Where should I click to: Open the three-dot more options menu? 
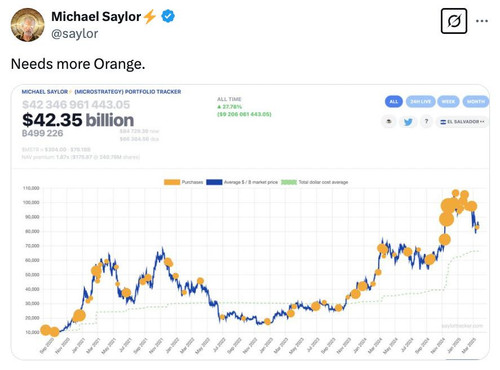(x=482, y=21)
